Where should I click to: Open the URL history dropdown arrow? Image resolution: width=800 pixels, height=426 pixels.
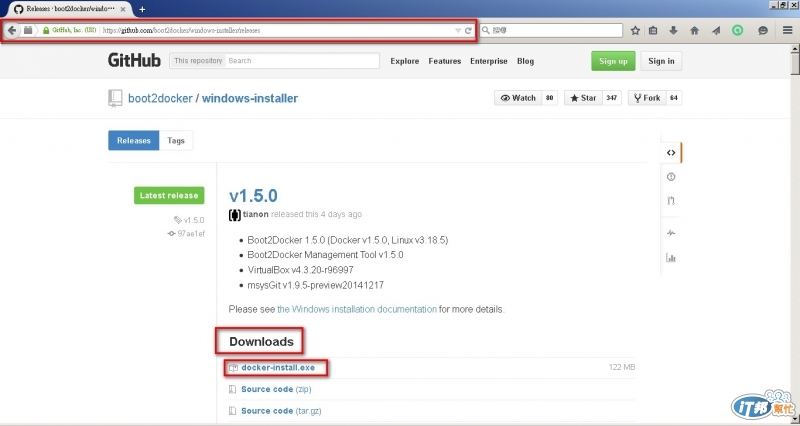[x=458, y=31]
